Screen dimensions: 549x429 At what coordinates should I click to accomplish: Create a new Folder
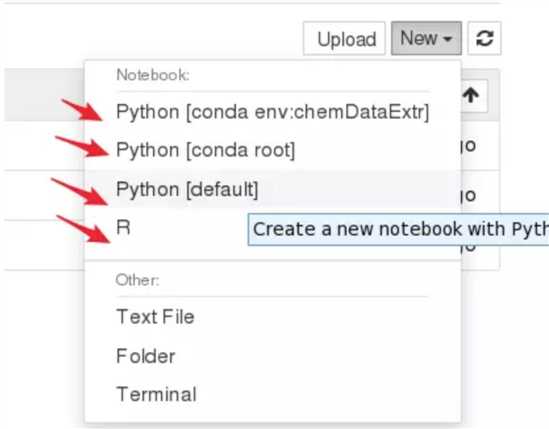272,356
